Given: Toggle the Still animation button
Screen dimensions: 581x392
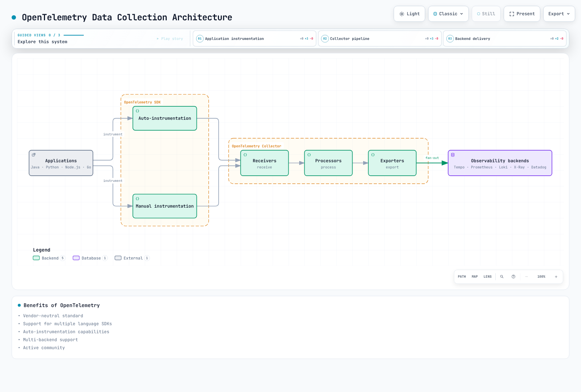Looking at the screenshot, I should [x=486, y=14].
